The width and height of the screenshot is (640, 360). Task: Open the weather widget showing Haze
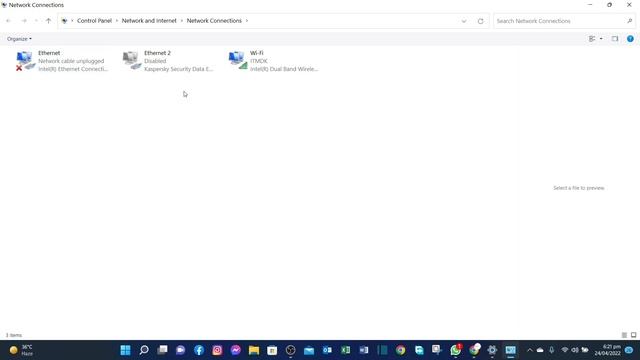point(20,350)
